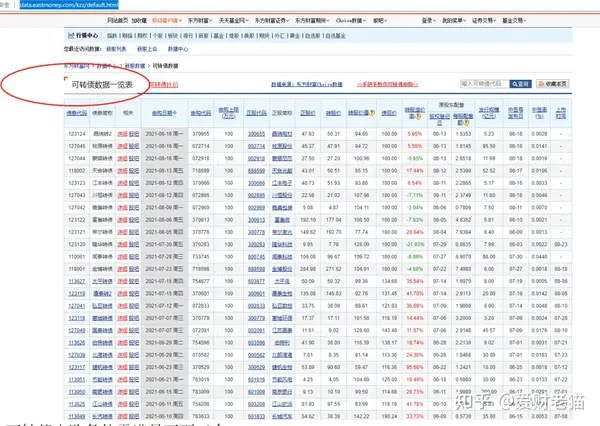Expand the 我的菜单 dropdown
Viewport: 600px width, 426px height.
[x=454, y=20]
